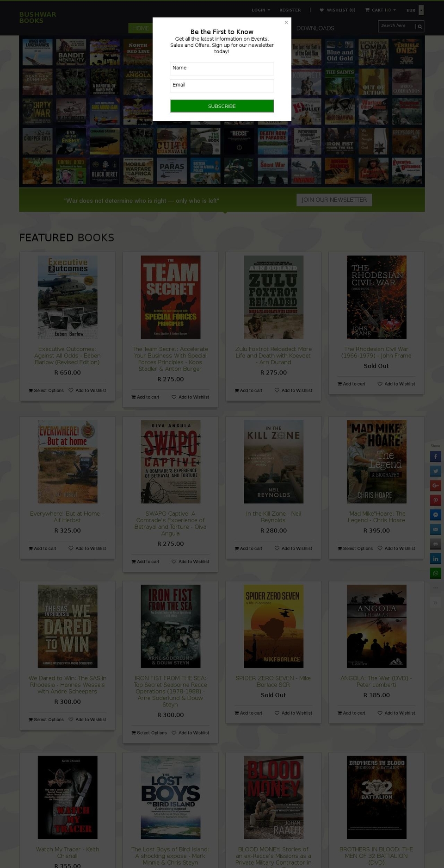Add Spider Zero Seven to wishlist
The height and width of the screenshot is (868, 444).
[293, 713]
